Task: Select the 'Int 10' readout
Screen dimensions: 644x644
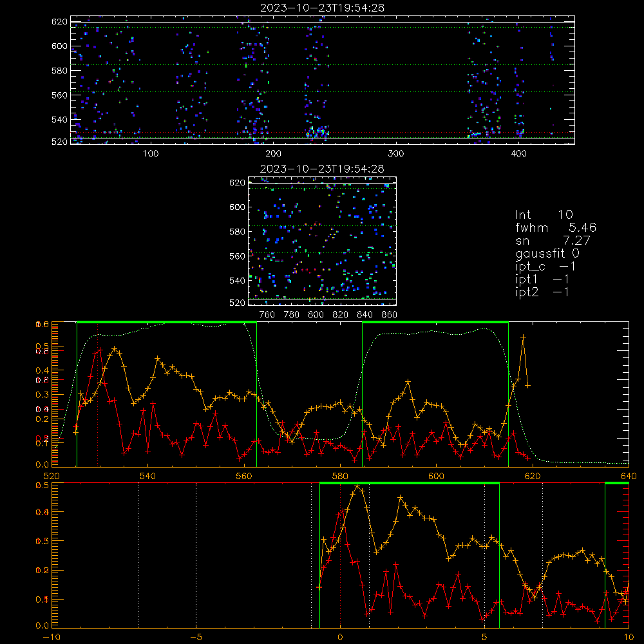Action: coord(544,214)
